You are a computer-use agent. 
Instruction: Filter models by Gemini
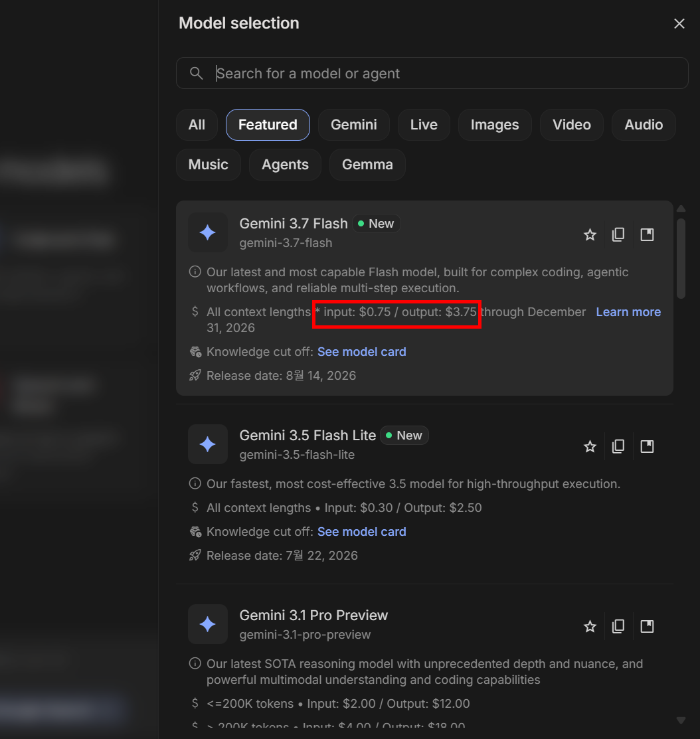[353, 125]
